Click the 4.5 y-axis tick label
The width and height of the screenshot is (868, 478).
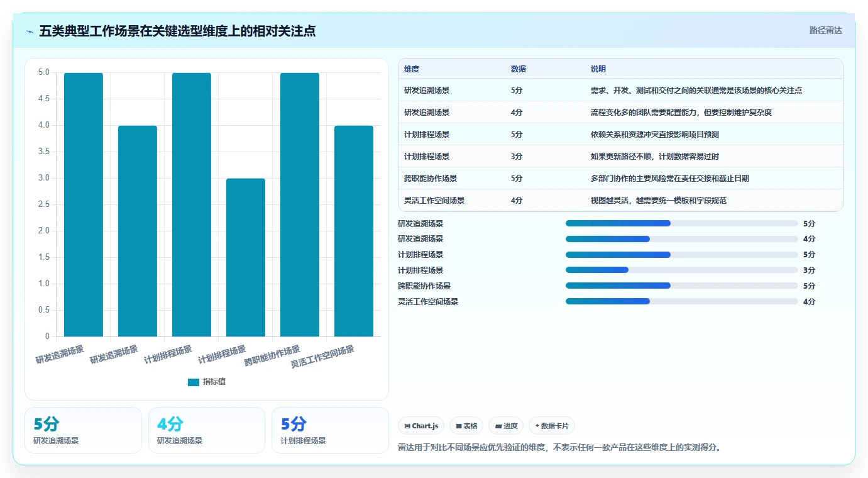(x=43, y=99)
